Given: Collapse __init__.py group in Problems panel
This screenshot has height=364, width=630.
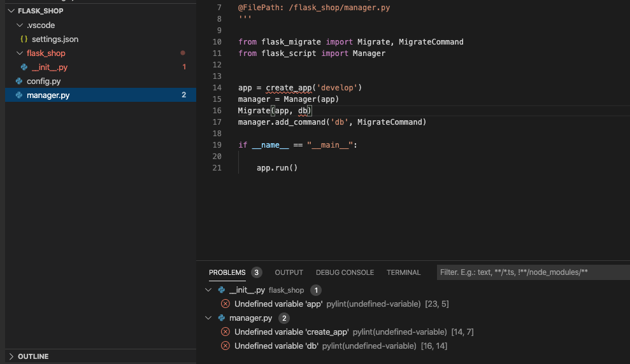Looking at the screenshot, I should pos(208,290).
